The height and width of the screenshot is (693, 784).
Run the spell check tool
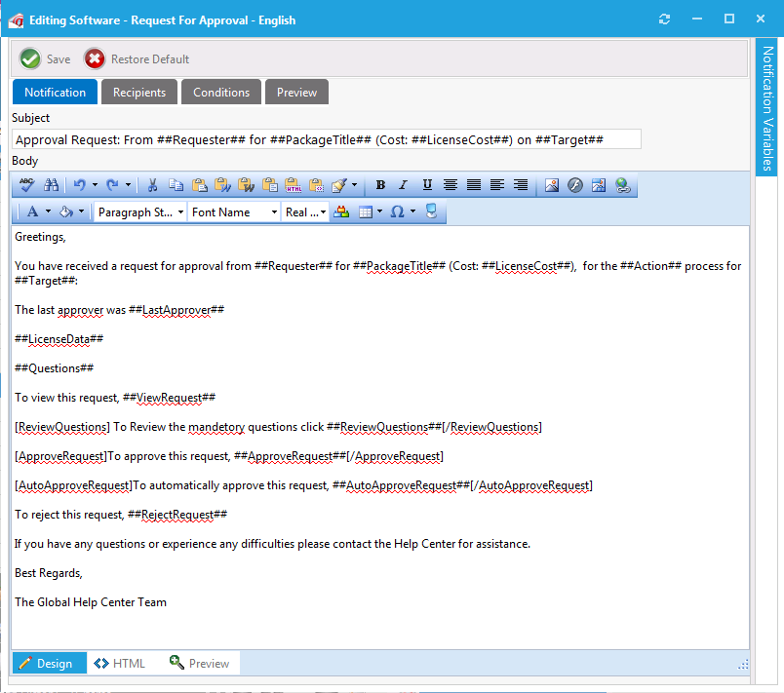pos(27,185)
